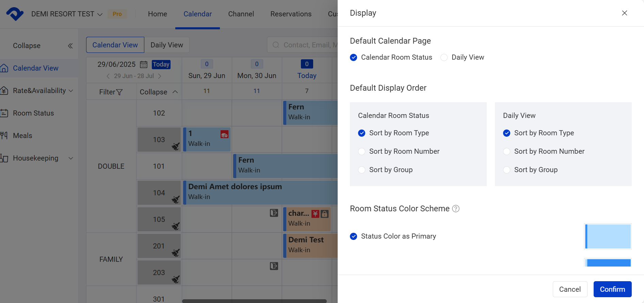Image resolution: width=644 pixels, height=303 pixels.
Task: Click the Filter funnel icon
Action: (119, 92)
